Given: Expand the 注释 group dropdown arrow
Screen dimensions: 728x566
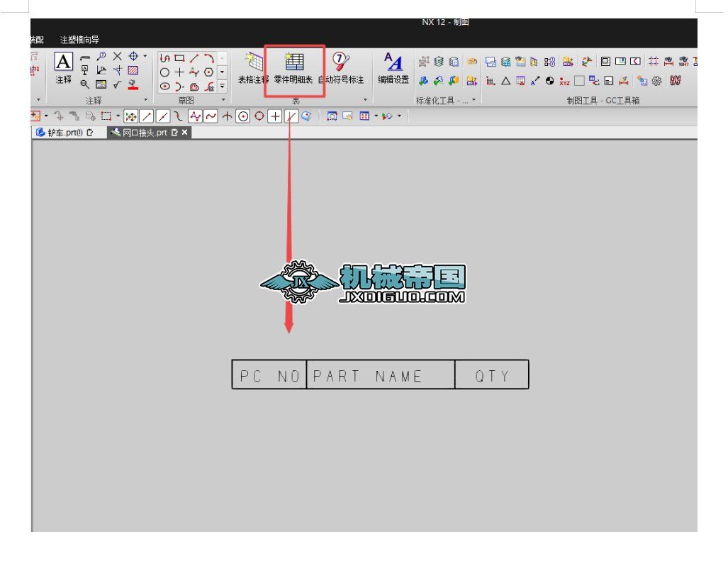Looking at the screenshot, I should coord(145,100).
